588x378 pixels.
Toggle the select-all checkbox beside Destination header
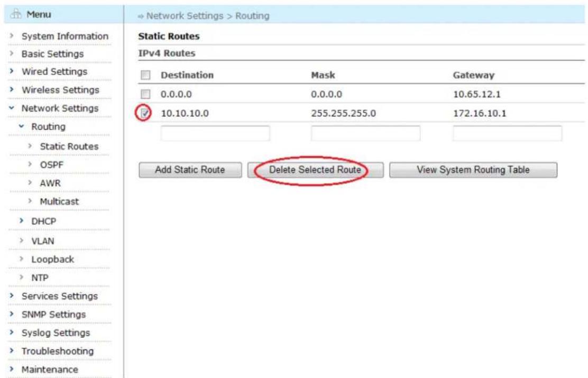145,75
